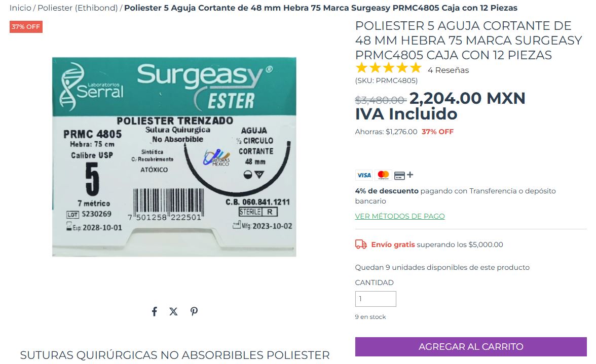Open Poliester (Ethibond) breadcrumb category
This screenshot has height=364, width=596.
[x=78, y=8]
